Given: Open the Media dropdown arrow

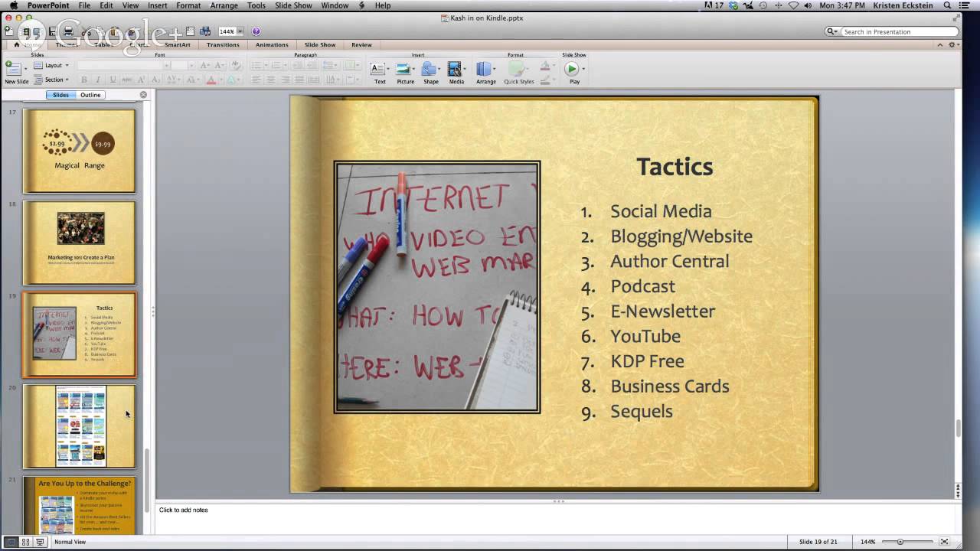Looking at the screenshot, I should pyautogui.click(x=465, y=69).
